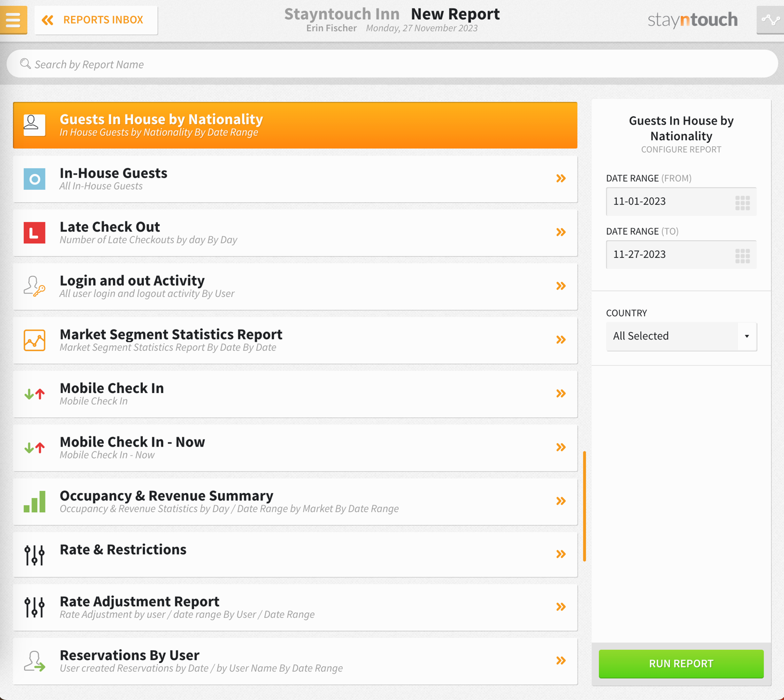This screenshot has height=700, width=784.
Task: Click the Search by Report Name field
Action: point(392,64)
